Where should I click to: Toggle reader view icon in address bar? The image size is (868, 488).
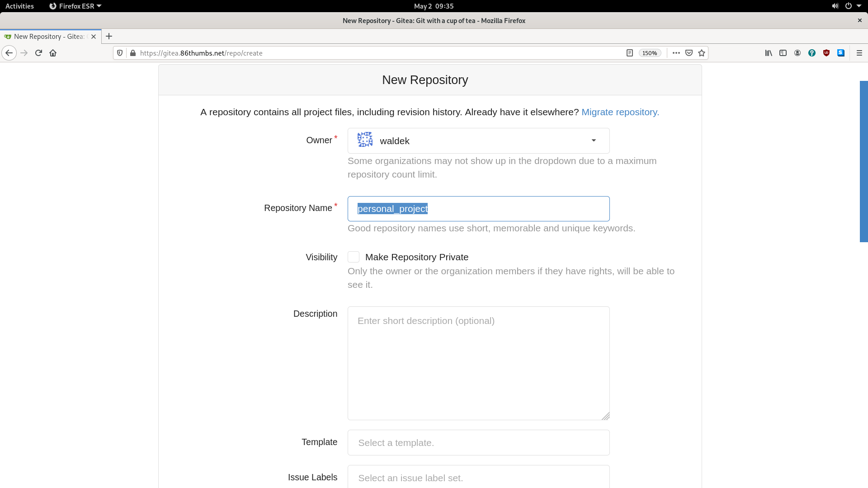pos(629,53)
